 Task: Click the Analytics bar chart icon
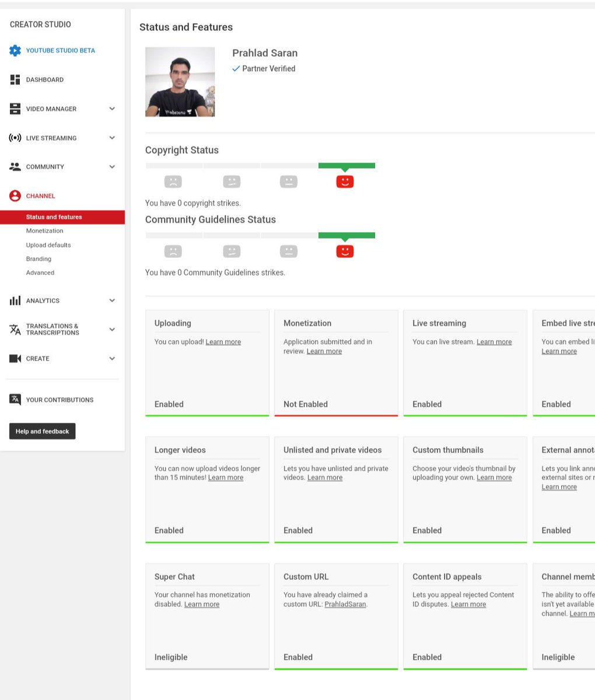point(15,301)
